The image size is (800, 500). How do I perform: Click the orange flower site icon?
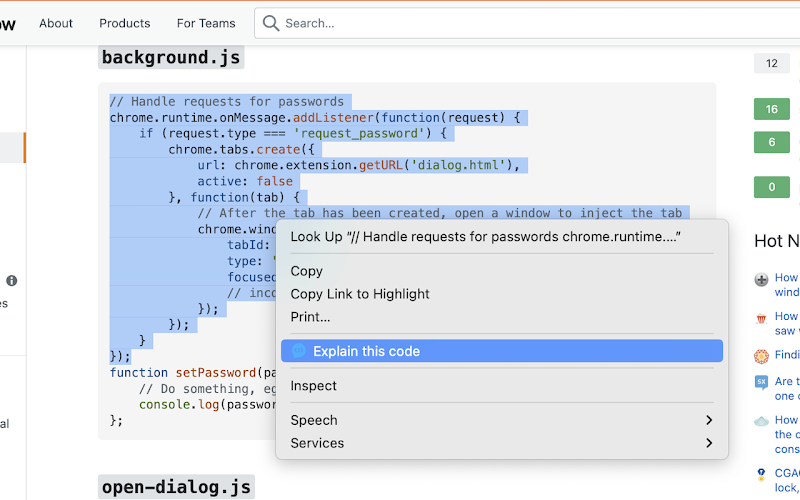pyautogui.click(x=761, y=356)
